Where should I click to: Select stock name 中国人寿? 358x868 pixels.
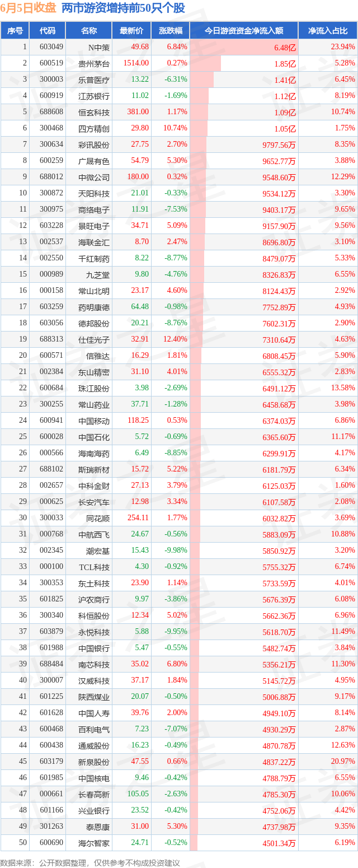coord(94,713)
